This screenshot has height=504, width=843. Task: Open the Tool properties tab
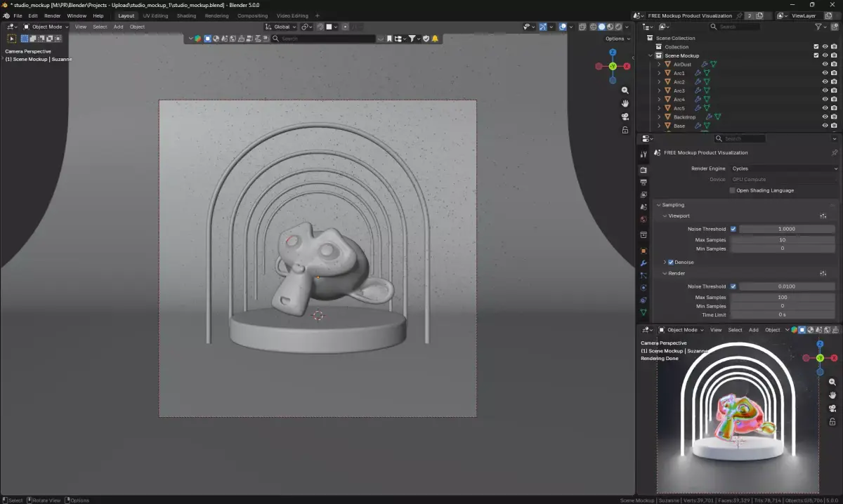[x=643, y=154]
